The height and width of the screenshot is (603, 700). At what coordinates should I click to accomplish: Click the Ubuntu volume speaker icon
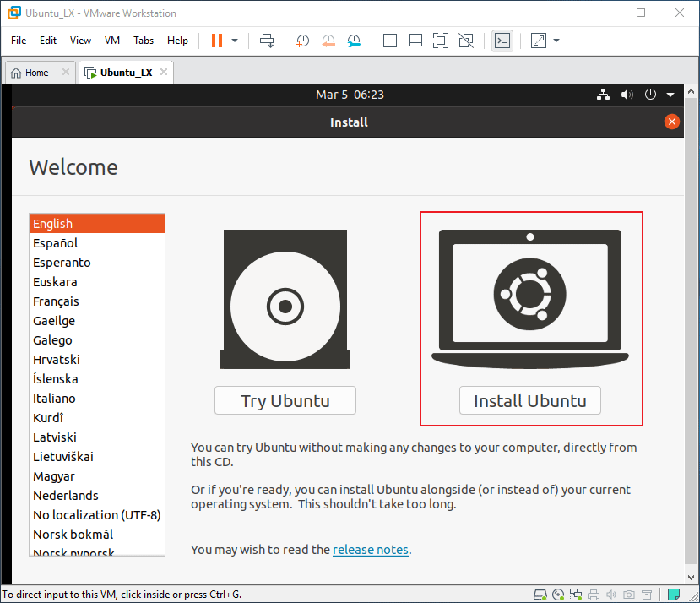point(627,95)
